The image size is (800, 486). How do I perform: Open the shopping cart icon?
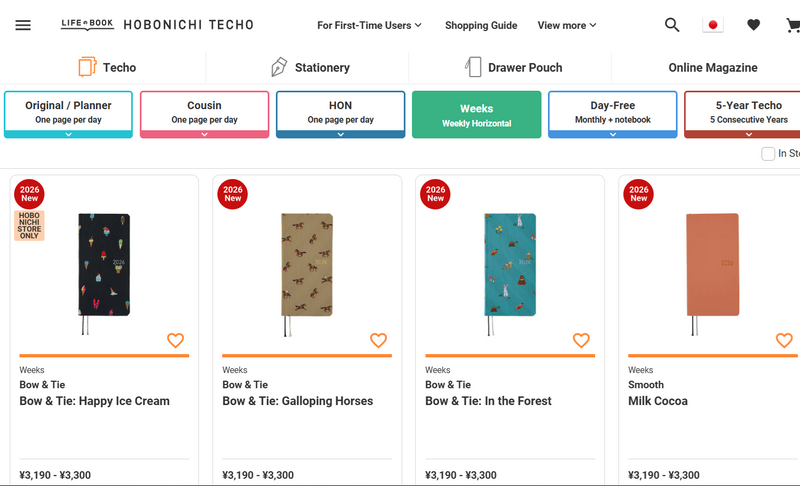pos(793,25)
